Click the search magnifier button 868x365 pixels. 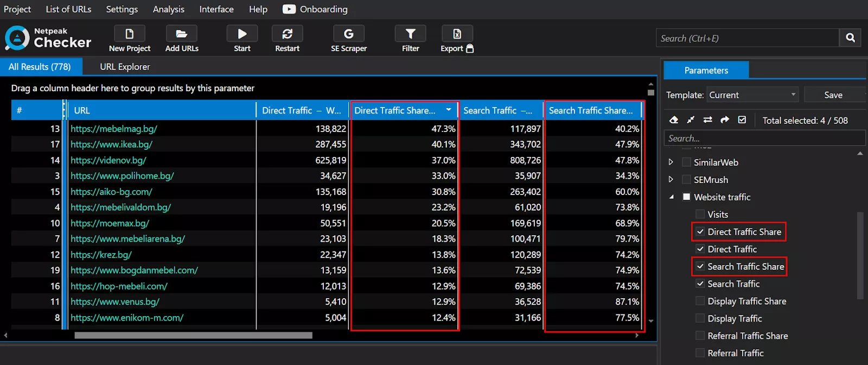click(850, 38)
